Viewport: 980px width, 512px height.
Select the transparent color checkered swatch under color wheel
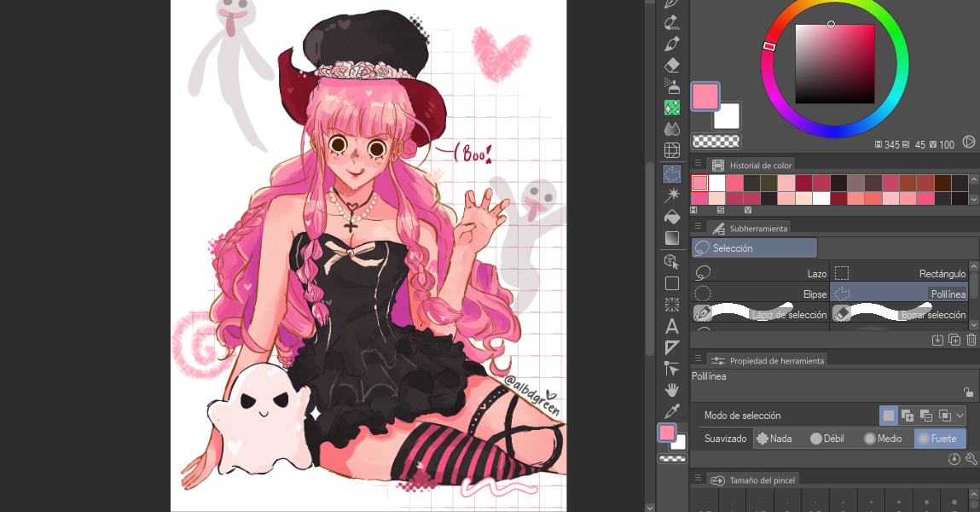tap(716, 142)
